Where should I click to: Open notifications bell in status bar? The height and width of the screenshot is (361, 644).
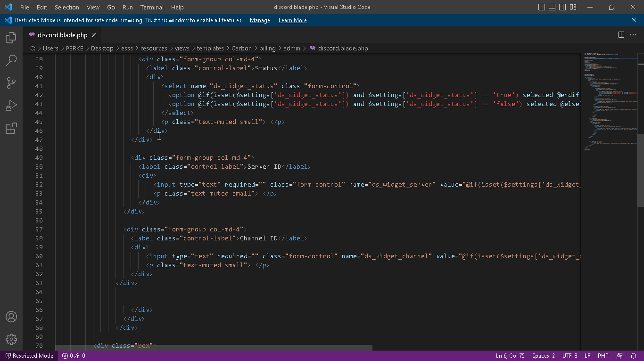point(633,356)
